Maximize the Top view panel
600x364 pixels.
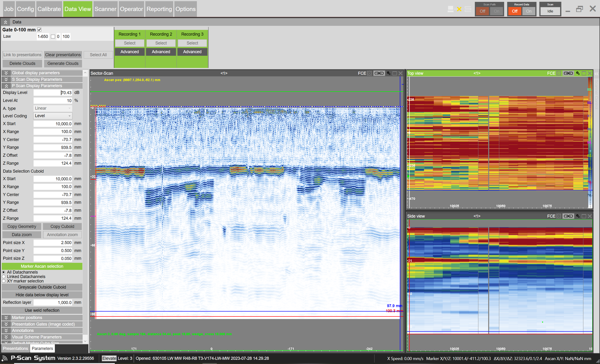click(584, 73)
